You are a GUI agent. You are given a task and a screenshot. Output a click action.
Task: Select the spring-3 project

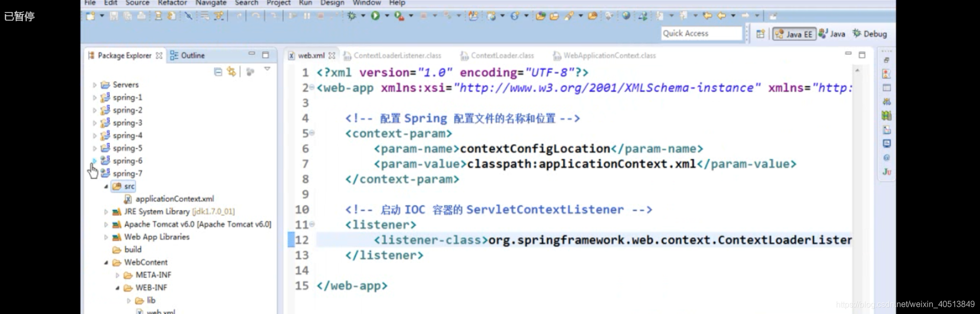pos(121,123)
